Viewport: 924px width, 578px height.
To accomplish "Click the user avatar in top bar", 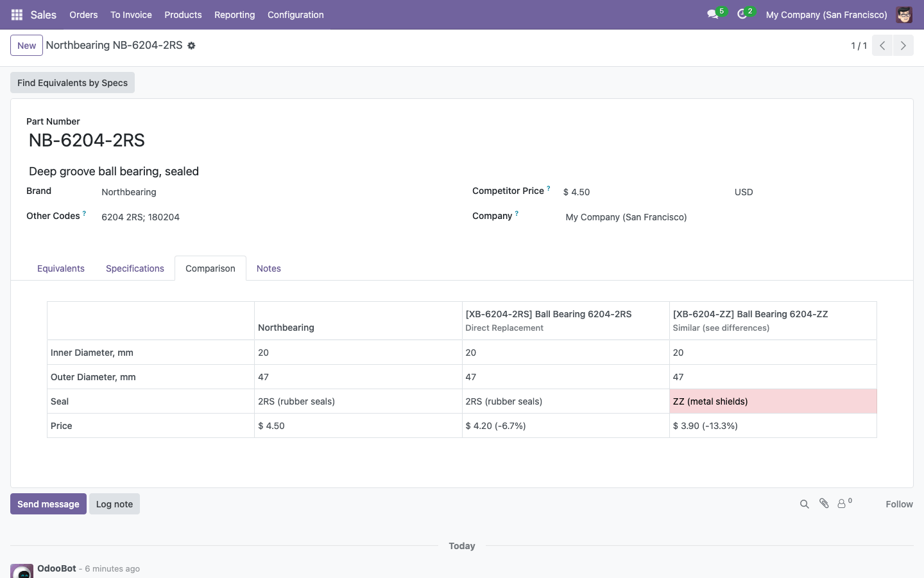I will [904, 15].
